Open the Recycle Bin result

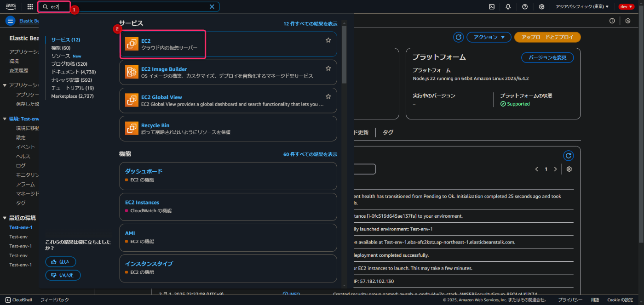click(x=228, y=129)
